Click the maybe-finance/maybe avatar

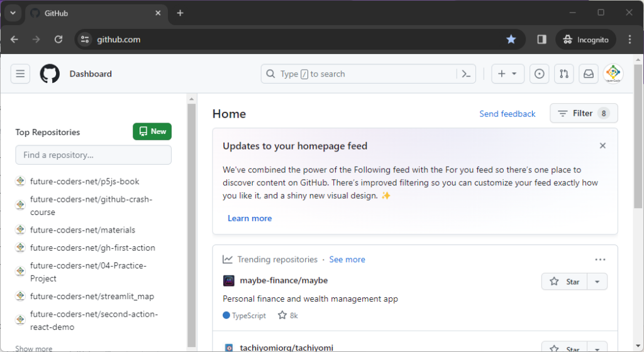229,280
